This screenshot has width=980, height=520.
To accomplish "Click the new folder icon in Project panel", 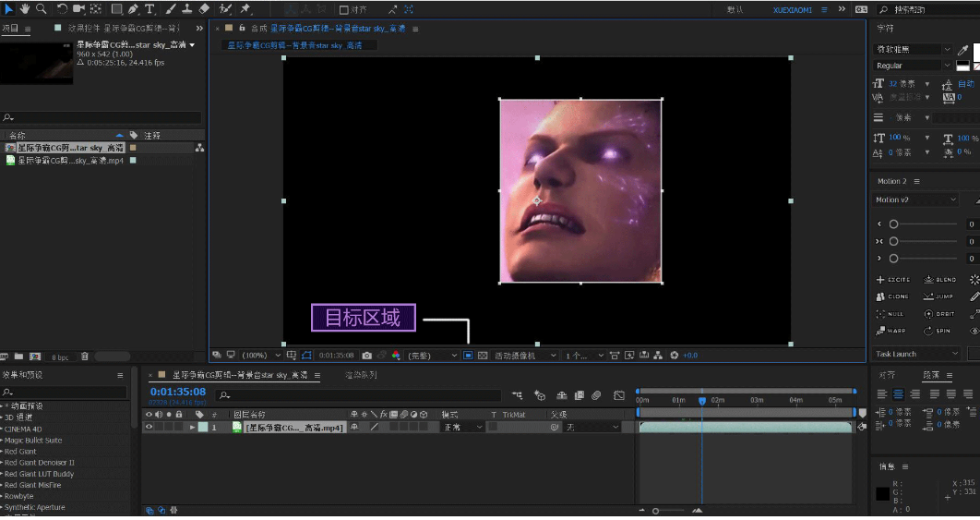I will [18, 357].
